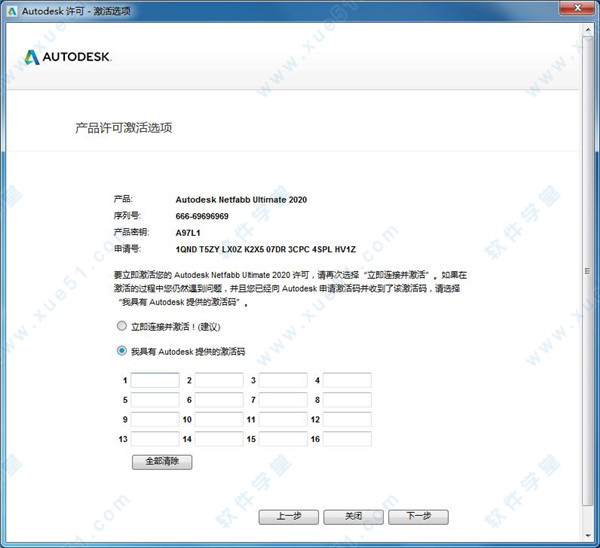The width and height of the screenshot is (600, 548).
Task: Click the Autodesk logo in the header
Action: [68, 57]
